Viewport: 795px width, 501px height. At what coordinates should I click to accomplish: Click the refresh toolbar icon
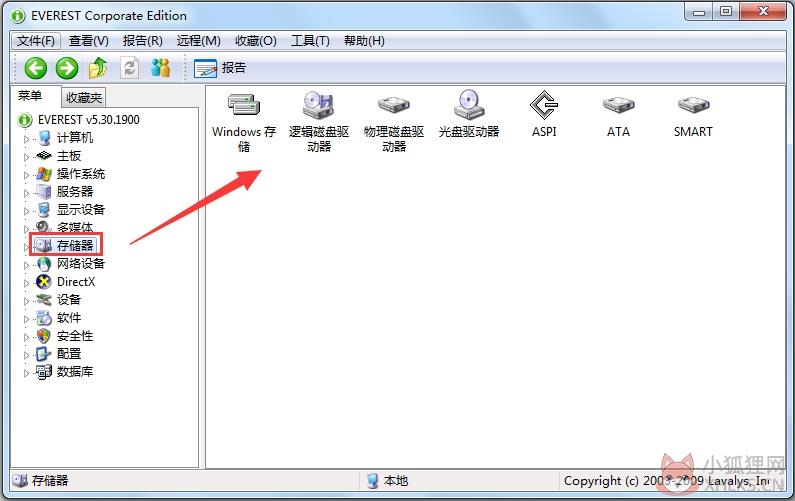coord(129,68)
